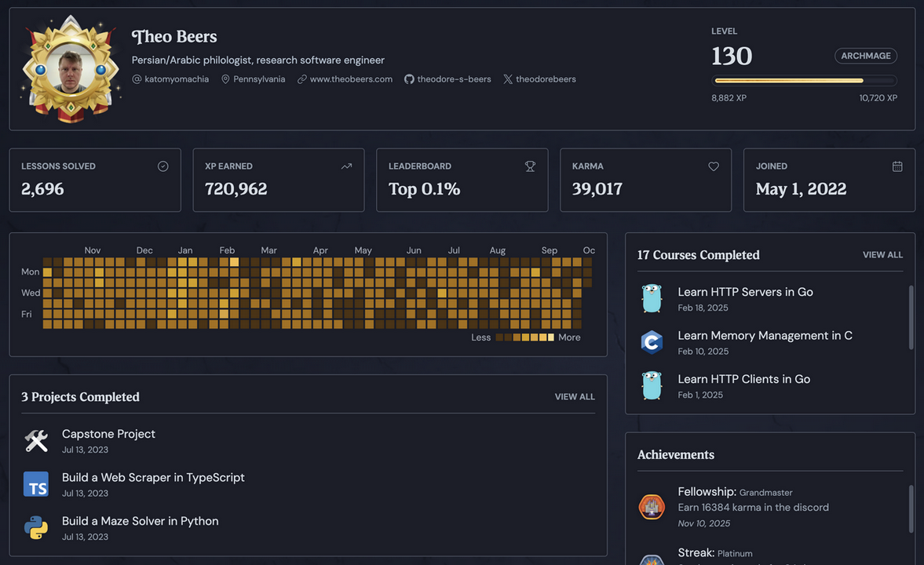The width and height of the screenshot is (924, 565).
Task: Open the Capstone Project entry
Action: click(x=108, y=434)
